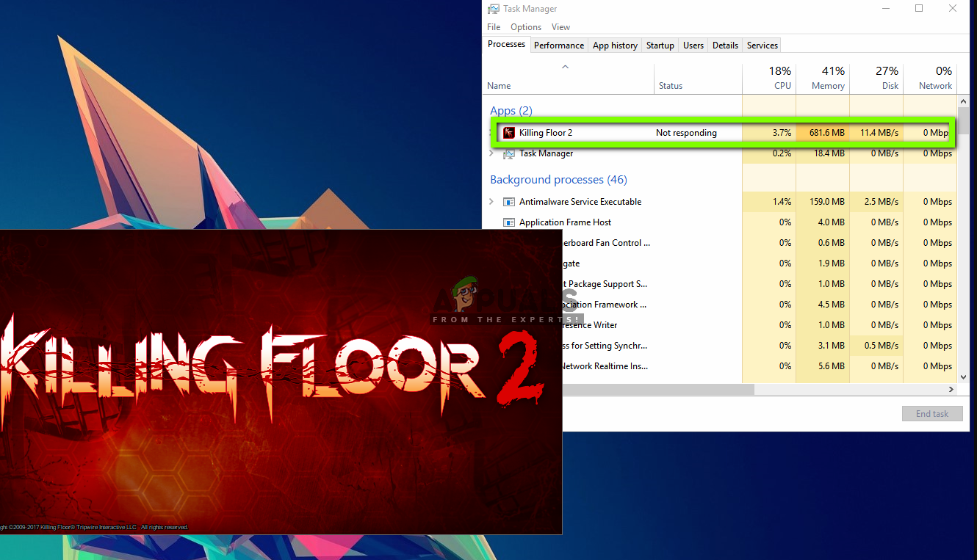Open the App history tab
This screenshot has height=560, width=977.
tap(615, 46)
